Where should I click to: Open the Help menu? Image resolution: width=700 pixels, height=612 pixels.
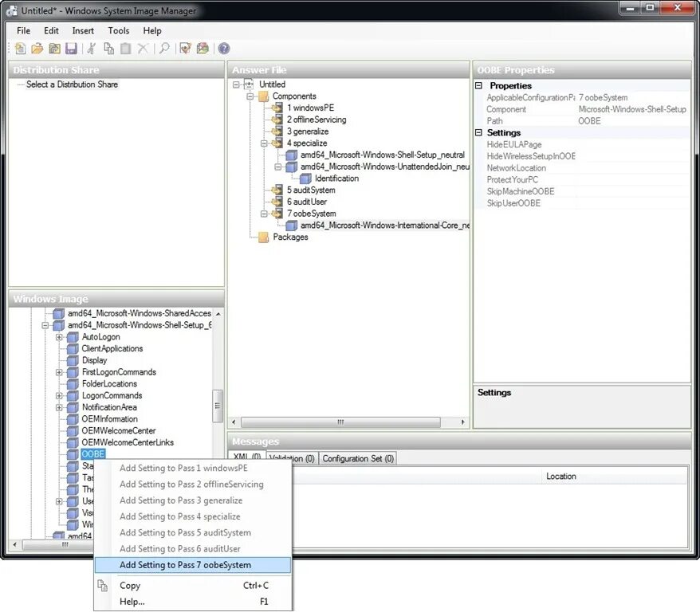coord(152,31)
